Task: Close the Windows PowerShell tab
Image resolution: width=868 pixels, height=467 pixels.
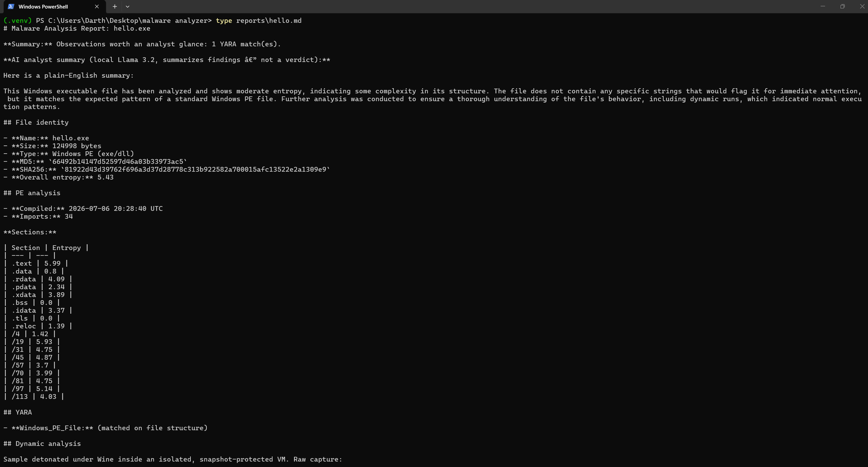Action: point(97,6)
